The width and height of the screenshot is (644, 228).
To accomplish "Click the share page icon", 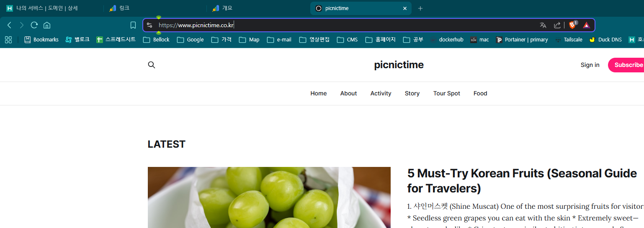I will (x=557, y=25).
